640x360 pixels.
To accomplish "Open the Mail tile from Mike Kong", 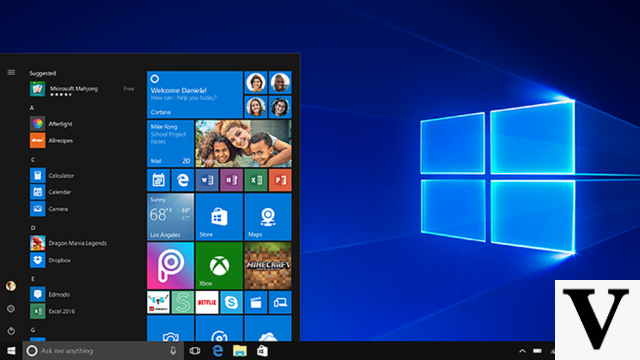I will (170, 143).
